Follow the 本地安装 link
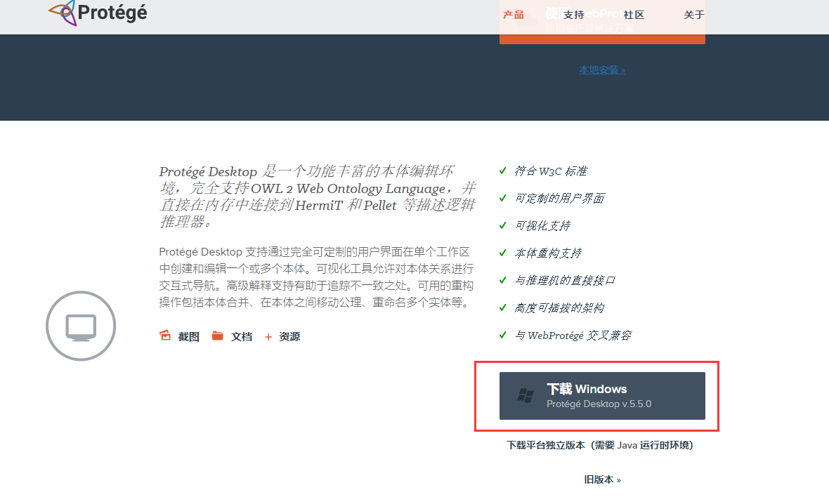Screen dimensions: 829x504 pyautogui.click(x=602, y=69)
